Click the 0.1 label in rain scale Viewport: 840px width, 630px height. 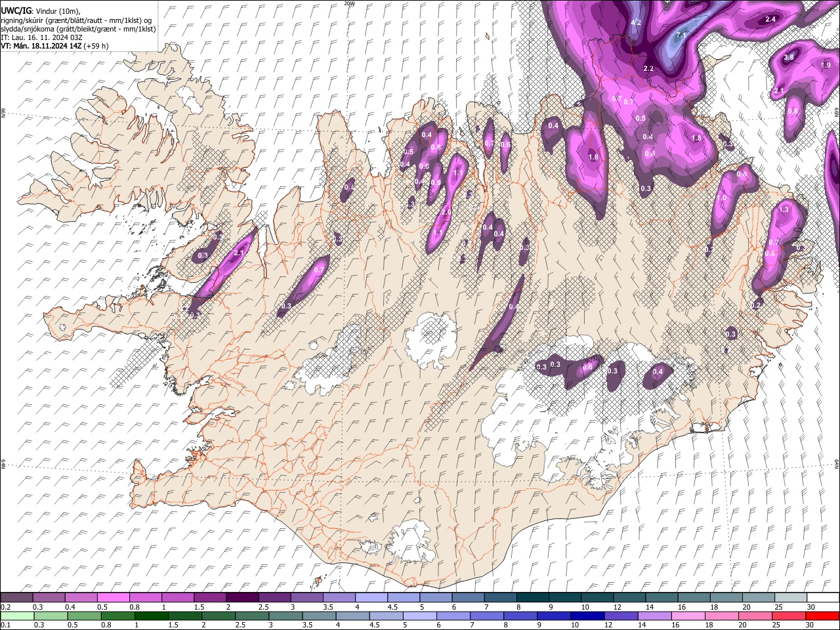[5, 625]
